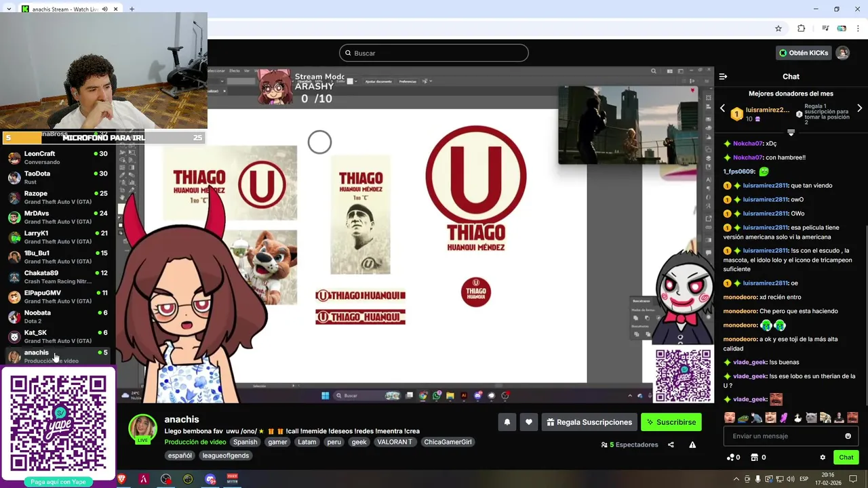Pick the purple quick emote
This screenshot has width=868, height=488.
(x=784, y=418)
